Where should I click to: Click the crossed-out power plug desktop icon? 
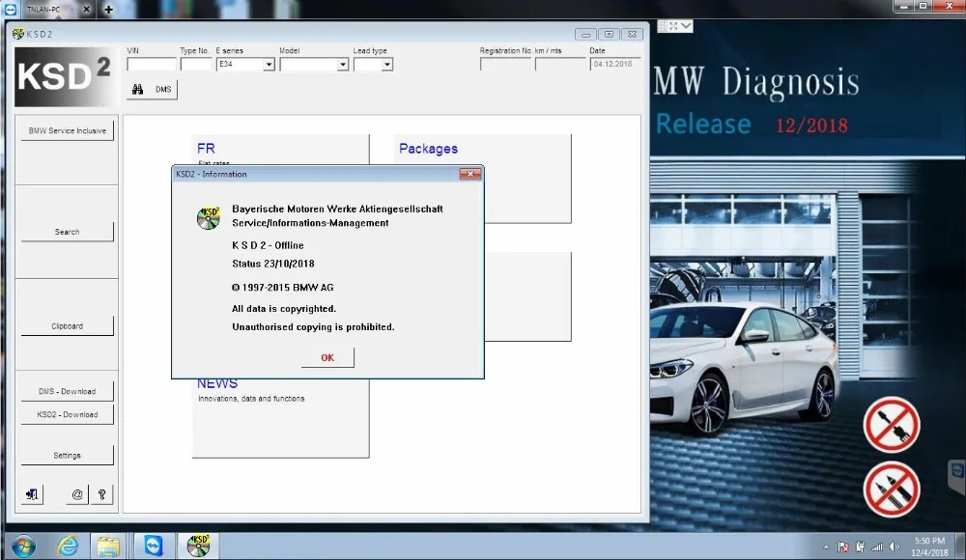pyautogui.click(x=892, y=425)
